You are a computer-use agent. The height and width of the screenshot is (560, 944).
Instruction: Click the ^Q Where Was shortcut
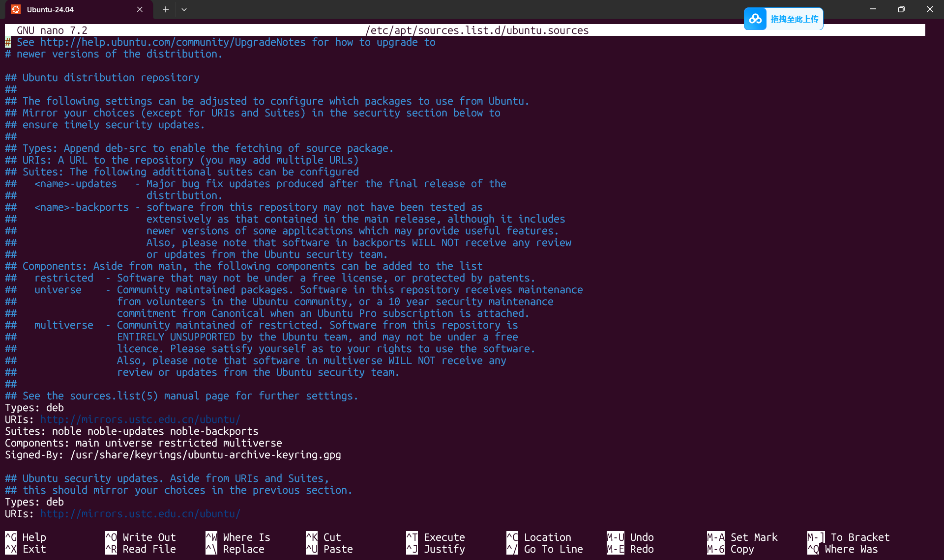(843, 549)
